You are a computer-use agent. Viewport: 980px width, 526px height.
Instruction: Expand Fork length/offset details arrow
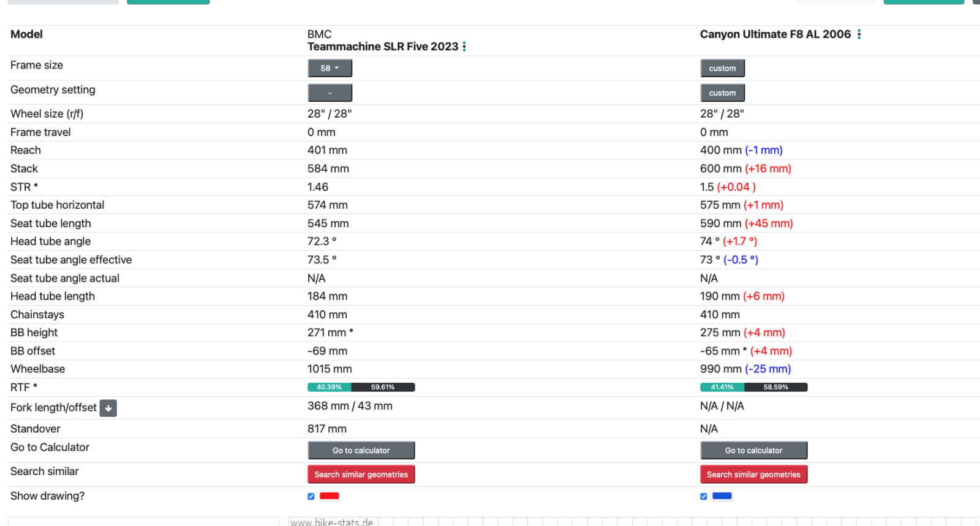(108, 408)
